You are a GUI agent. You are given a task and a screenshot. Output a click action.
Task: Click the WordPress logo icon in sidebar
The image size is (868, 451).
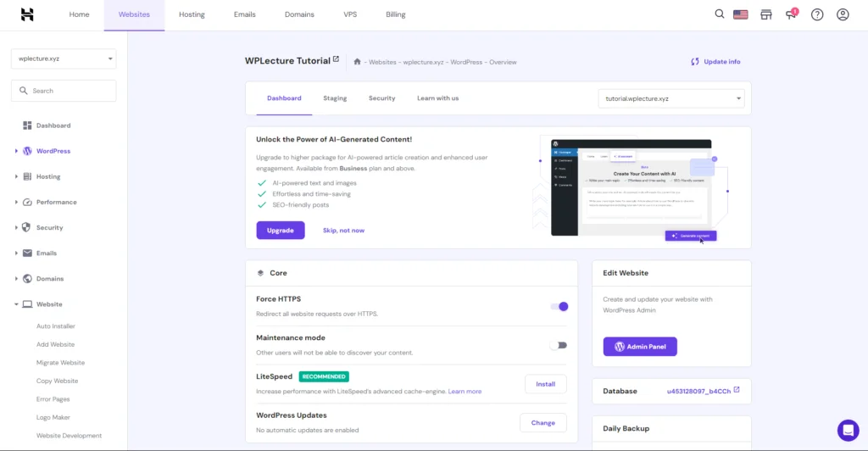(x=27, y=151)
